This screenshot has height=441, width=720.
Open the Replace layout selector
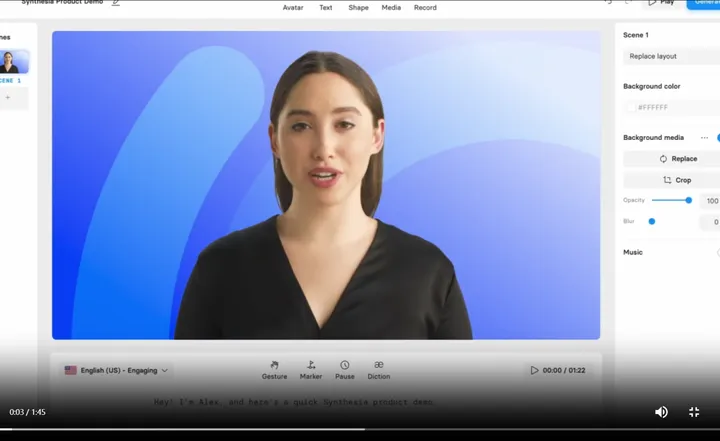(x=671, y=57)
